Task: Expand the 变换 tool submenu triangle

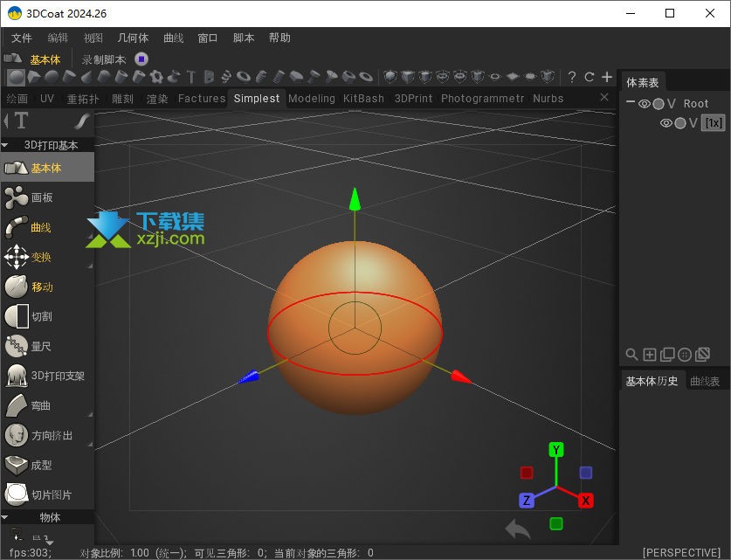Action: [x=91, y=266]
